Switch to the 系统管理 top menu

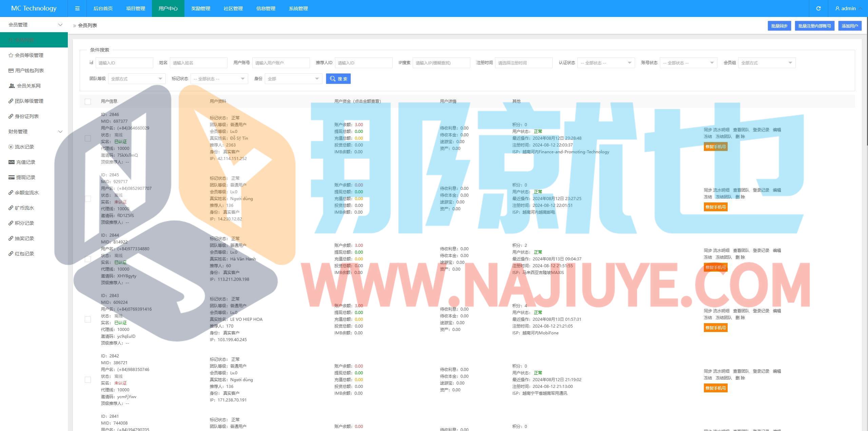coord(298,8)
